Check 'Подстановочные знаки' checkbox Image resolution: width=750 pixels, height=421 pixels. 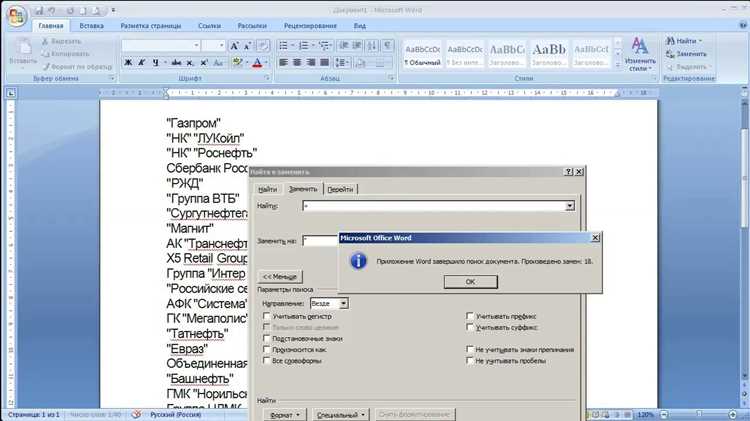(x=267, y=338)
